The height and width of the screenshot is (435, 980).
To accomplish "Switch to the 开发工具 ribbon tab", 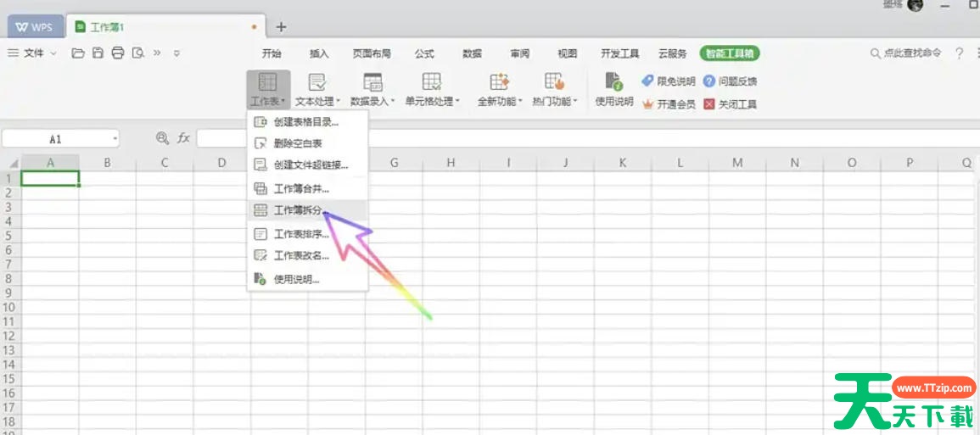I will pos(620,53).
